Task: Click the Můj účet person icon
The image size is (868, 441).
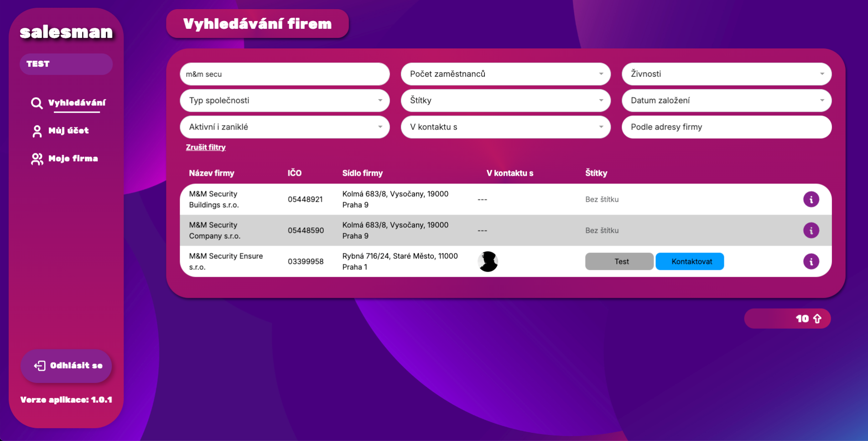Action: point(37,131)
